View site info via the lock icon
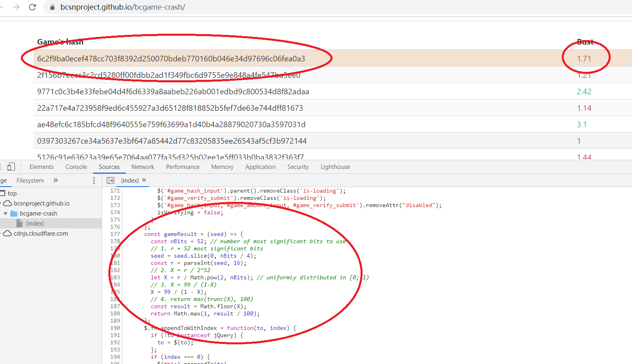Screen dimensions: 632x364 click(52, 7)
